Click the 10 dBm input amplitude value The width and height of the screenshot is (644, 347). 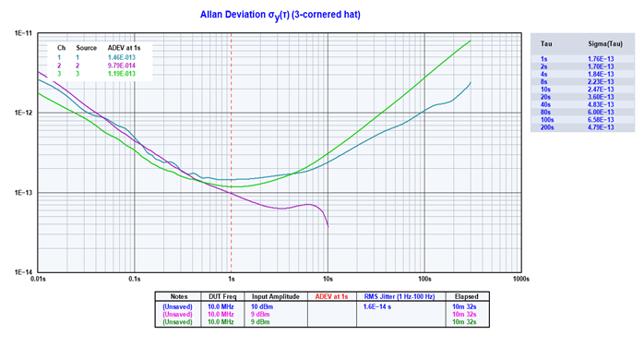(262, 306)
